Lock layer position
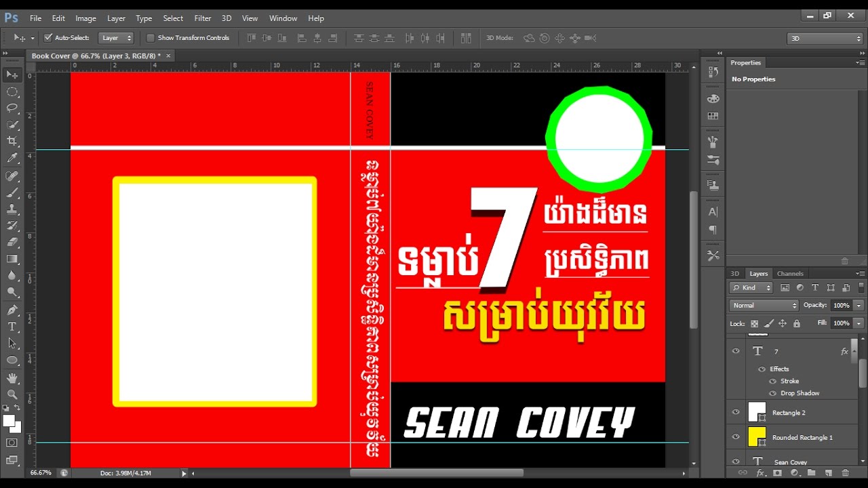This screenshot has width=868, height=488. click(x=783, y=323)
